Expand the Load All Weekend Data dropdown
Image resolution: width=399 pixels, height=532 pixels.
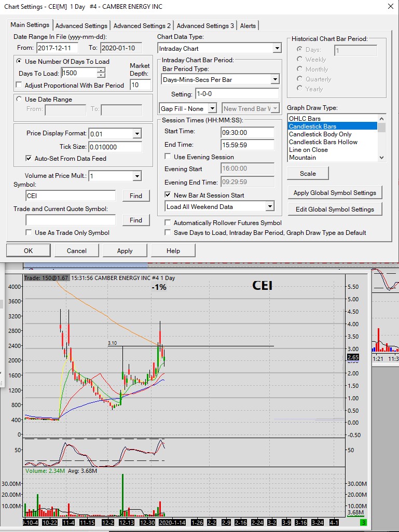270,206
